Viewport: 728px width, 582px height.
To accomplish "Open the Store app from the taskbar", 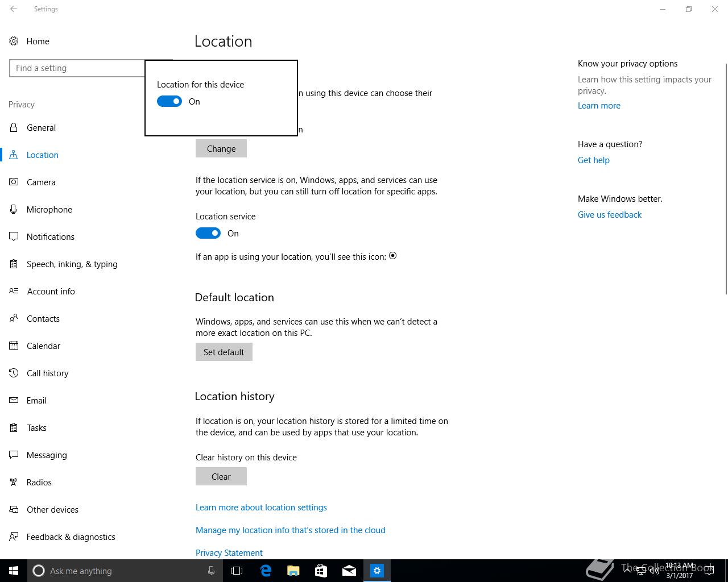I will click(321, 571).
